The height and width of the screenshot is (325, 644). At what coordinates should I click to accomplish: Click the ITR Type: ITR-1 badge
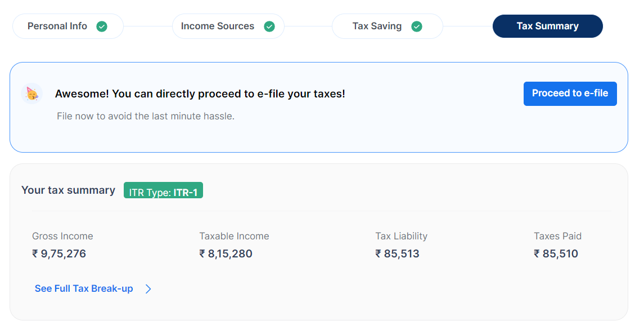(163, 190)
